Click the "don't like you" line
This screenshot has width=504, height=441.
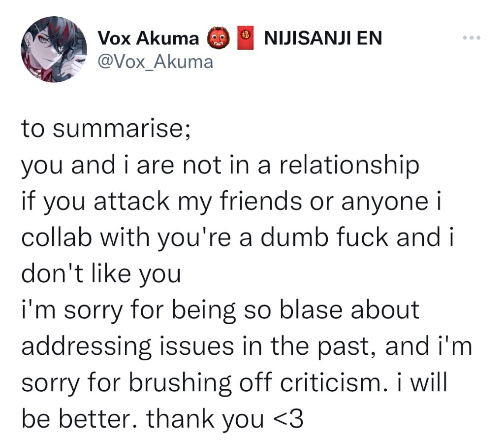click(101, 274)
